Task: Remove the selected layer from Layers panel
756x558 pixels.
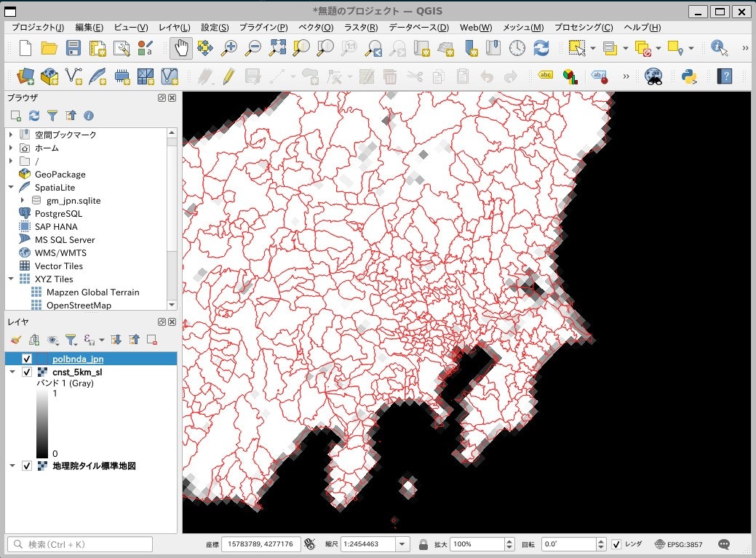Action: (x=151, y=340)
